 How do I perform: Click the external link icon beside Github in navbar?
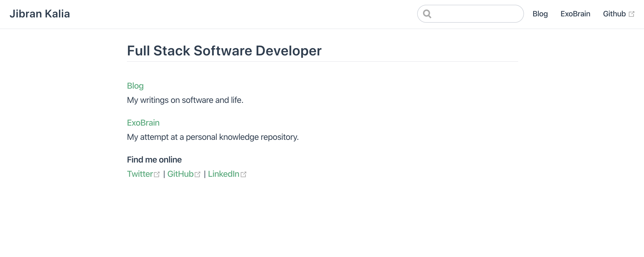point(631,14)
